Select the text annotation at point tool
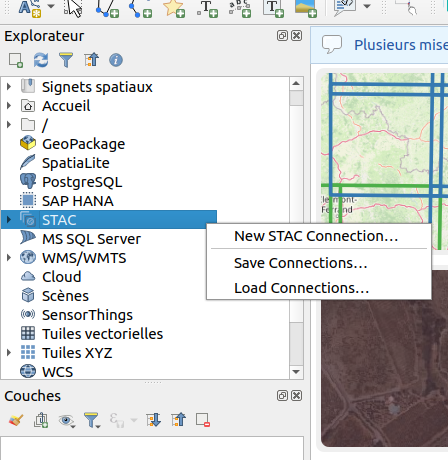448x460 pixels. [x=207, y=8]
